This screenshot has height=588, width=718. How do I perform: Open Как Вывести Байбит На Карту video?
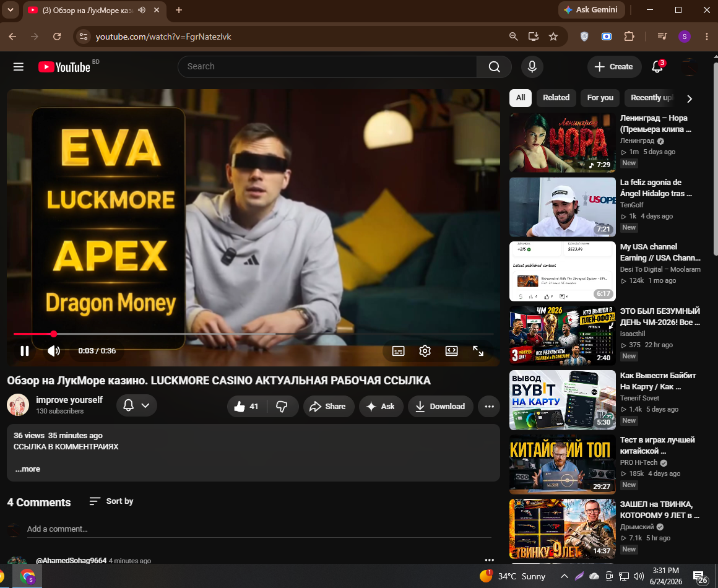pyautogui.click(x=562, y=400)
